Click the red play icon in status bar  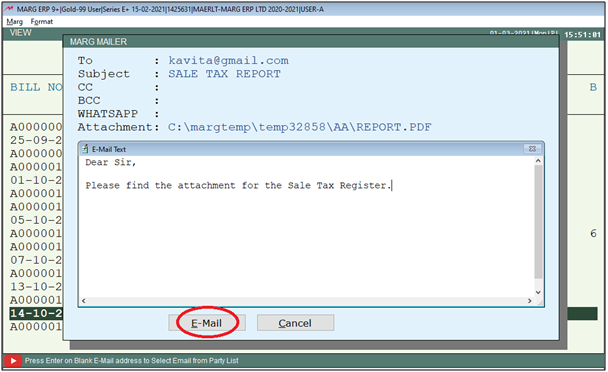pos(13,361)
